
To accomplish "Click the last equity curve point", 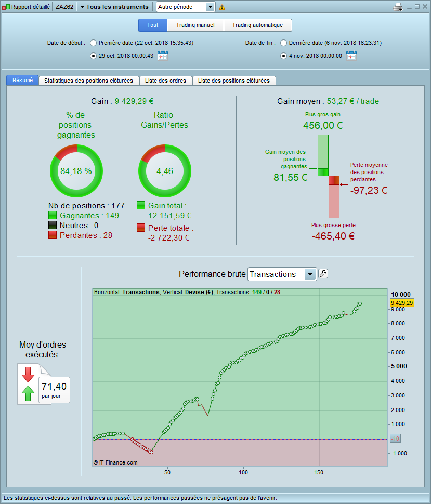I will 360,304.
